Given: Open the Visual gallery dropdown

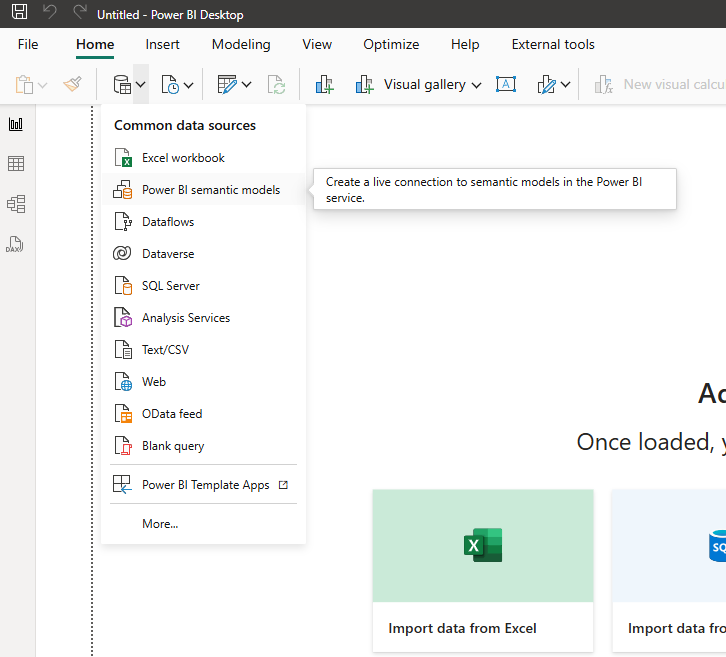Looking at the screenshot, I should click(x=419, y=85).
